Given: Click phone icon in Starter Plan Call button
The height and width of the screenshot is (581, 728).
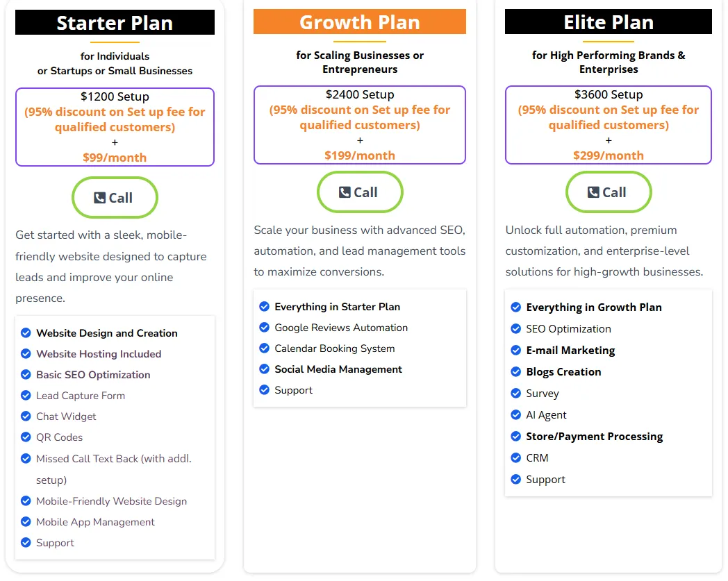Looking at the screenshot, I should coord(100,198).
